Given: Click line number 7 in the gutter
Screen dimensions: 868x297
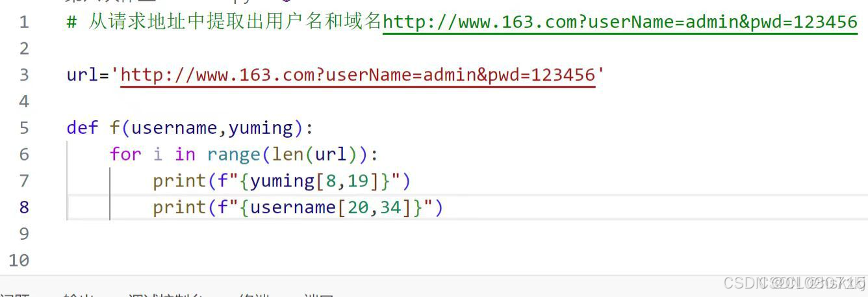Looking at the screenshot, I should [24, 181].
